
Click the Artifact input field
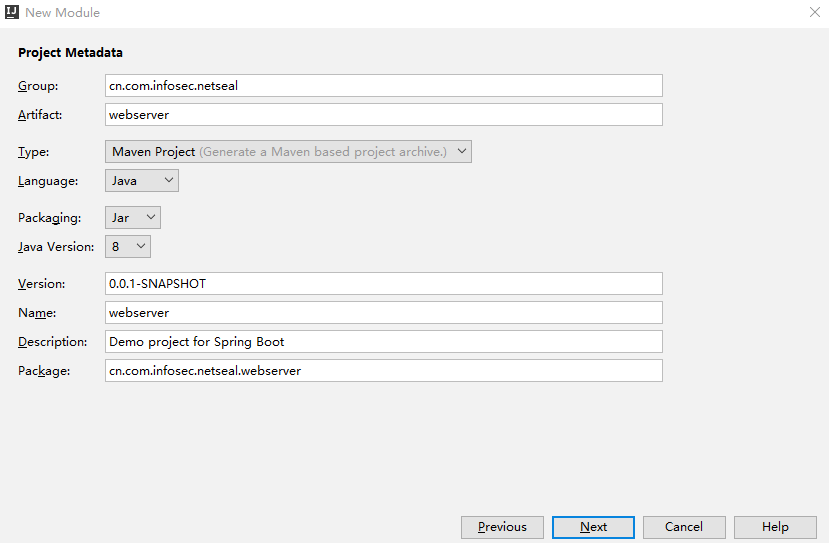point(383,115)
